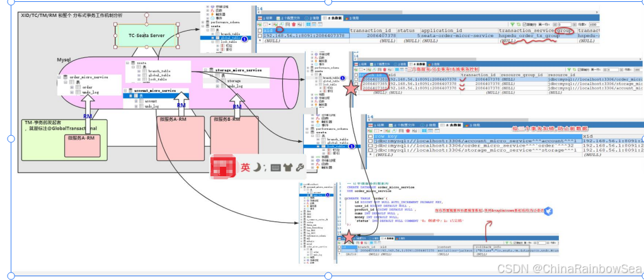Check the row checkbox for the account_micro_service row_key
644x280 pixels.
(x=370, y=140)
